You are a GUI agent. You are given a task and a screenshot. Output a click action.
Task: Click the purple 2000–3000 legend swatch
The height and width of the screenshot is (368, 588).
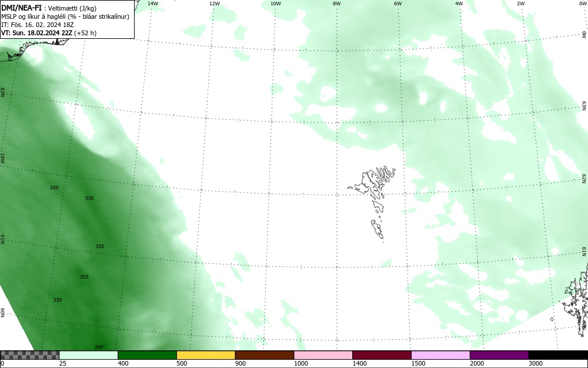499,355
